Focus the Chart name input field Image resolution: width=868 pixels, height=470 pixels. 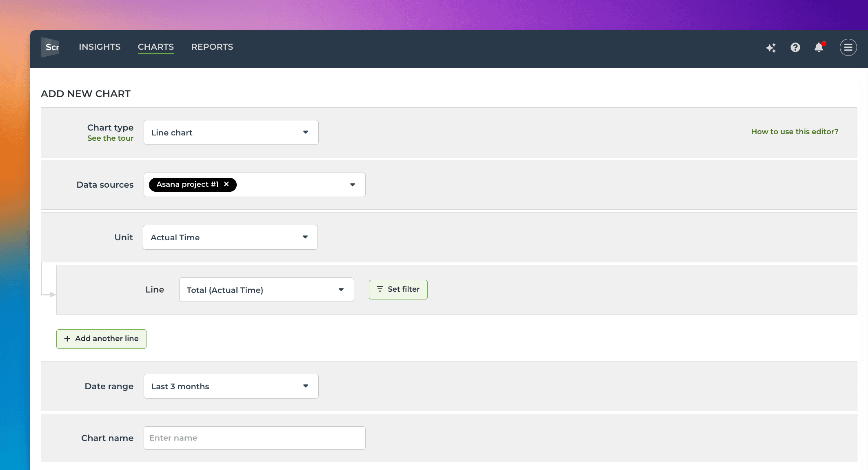(x=254, y=438)
